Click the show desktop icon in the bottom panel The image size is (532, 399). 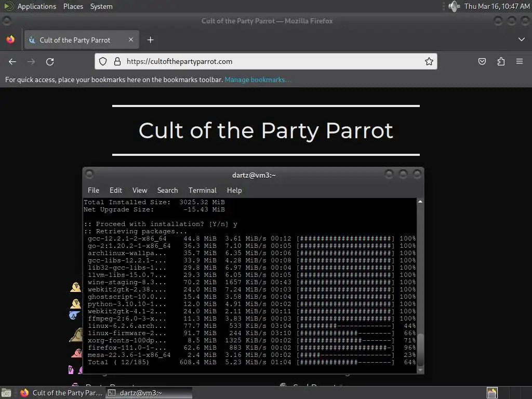point(6,393)
